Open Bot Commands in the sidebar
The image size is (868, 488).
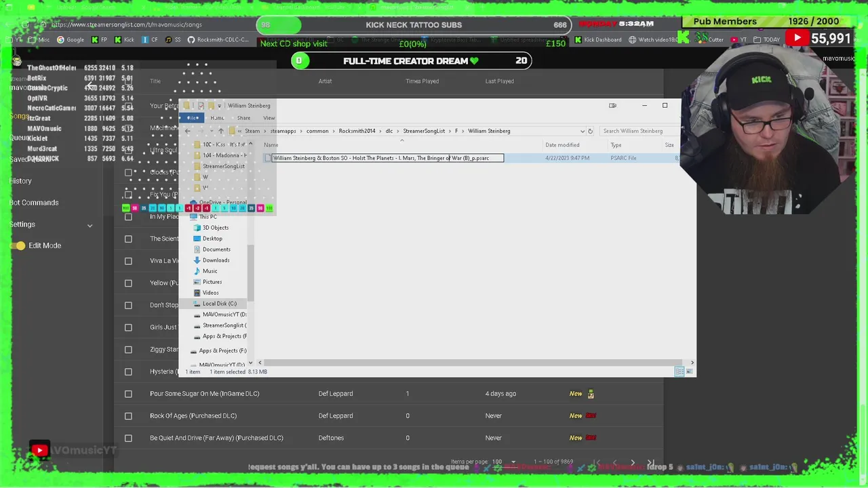[34, 203]
